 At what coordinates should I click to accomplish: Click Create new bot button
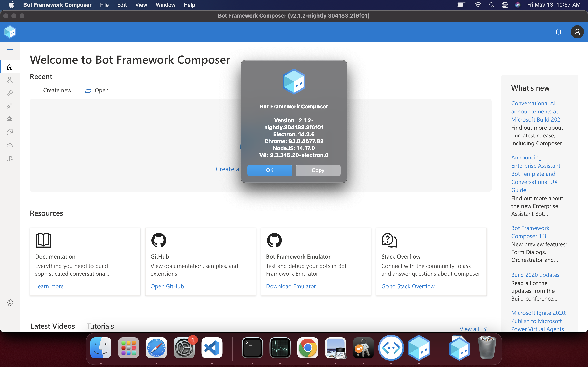click(52, 90)
